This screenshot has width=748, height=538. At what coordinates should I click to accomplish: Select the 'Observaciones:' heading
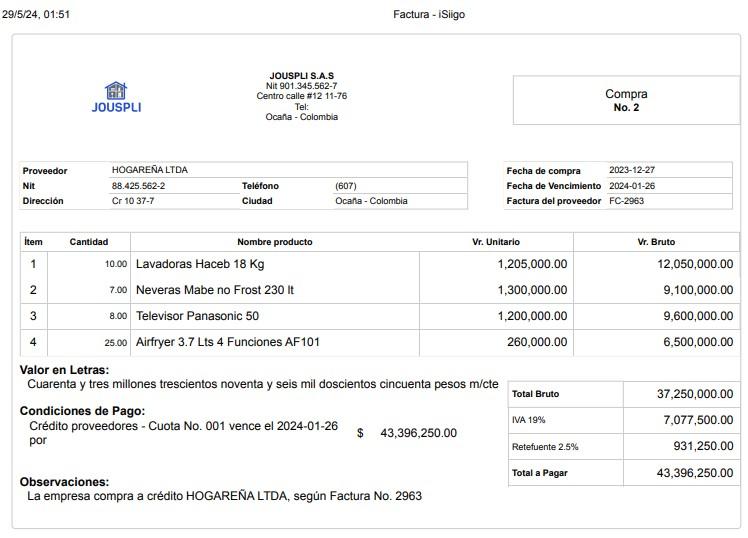[x=64, y=482]
